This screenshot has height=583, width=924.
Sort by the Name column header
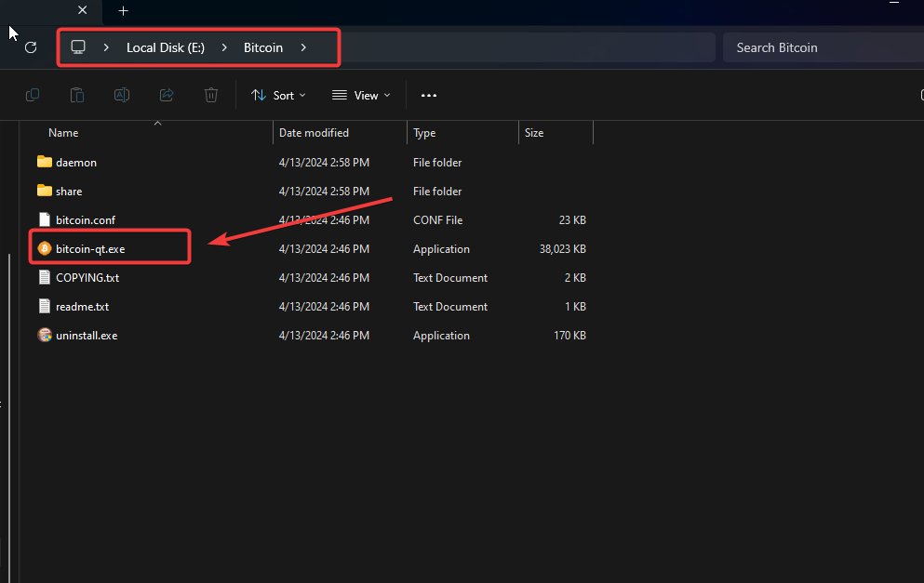[x=63, y=132]
